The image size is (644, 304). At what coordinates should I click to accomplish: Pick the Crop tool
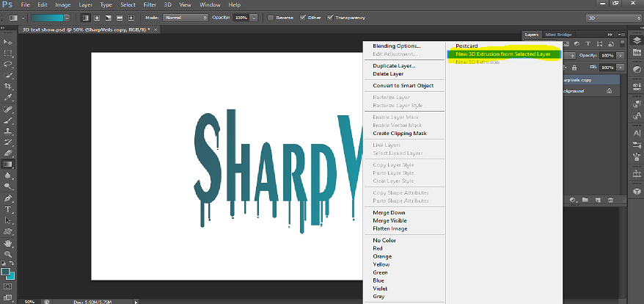point(8,86)
